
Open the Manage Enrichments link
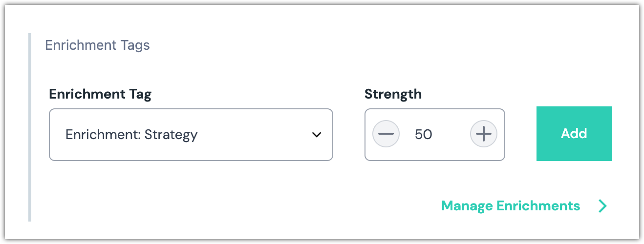[x=511, y=206]
